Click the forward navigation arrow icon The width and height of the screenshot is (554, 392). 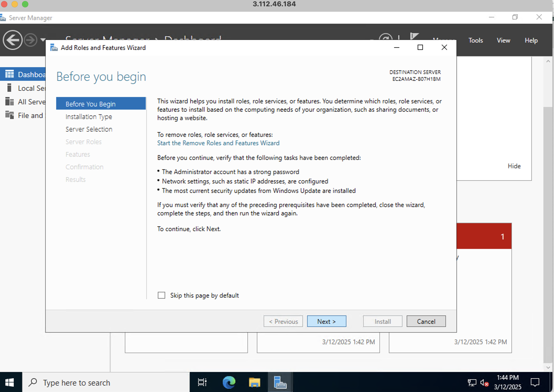(x=30, y=40)
